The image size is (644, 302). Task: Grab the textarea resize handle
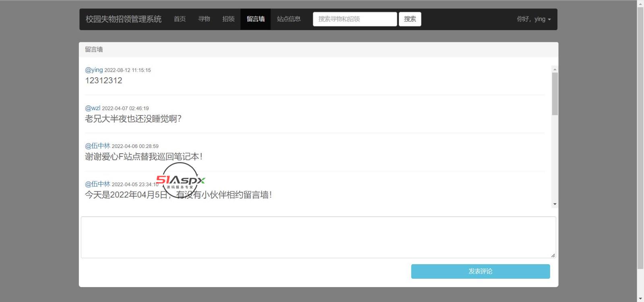(x=553, y=255)
